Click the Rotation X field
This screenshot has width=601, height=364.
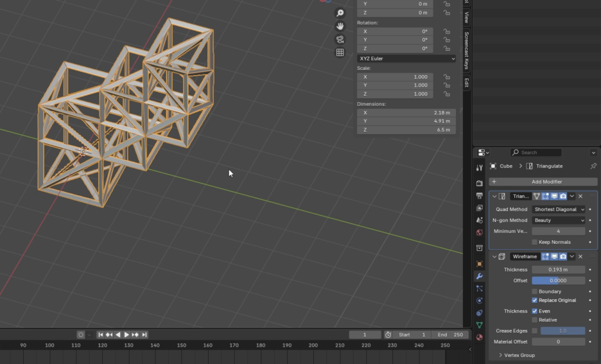(x=395, y=31)
